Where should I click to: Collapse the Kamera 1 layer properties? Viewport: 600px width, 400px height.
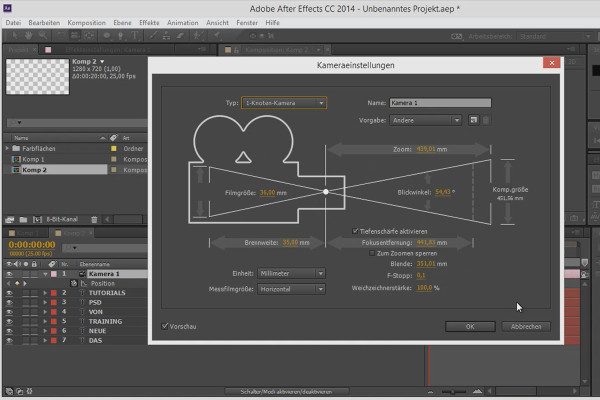click(x=45, y=274)
